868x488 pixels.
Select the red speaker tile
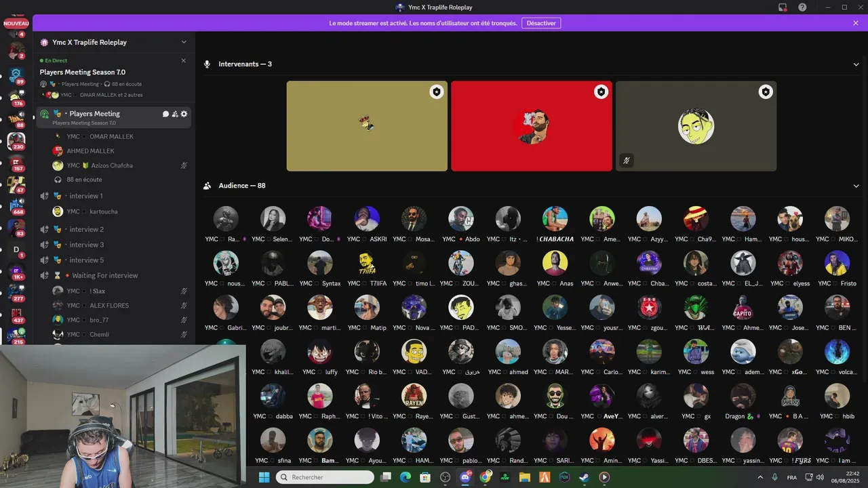[x=532, y=126]
